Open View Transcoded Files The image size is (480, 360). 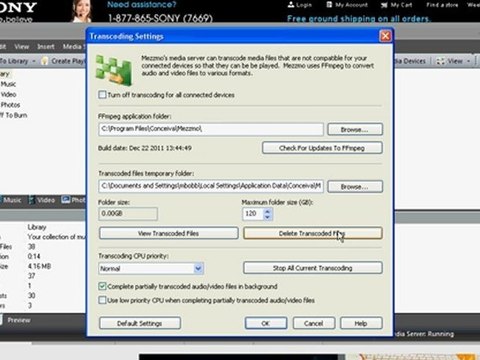coord(169,233)
